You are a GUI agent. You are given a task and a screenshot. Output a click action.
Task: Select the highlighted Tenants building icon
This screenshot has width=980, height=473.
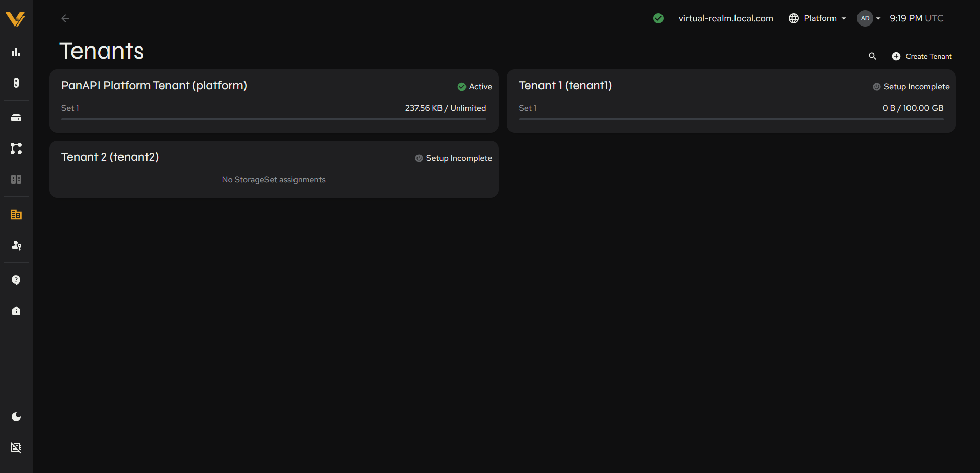[x=16, y=215]
